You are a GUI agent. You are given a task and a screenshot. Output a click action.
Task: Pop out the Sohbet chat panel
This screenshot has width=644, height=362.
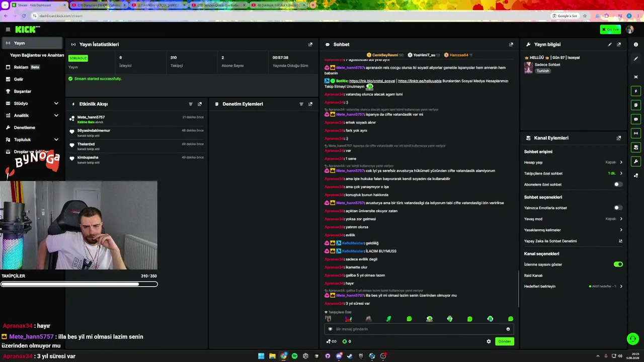[x=511, y=44]
